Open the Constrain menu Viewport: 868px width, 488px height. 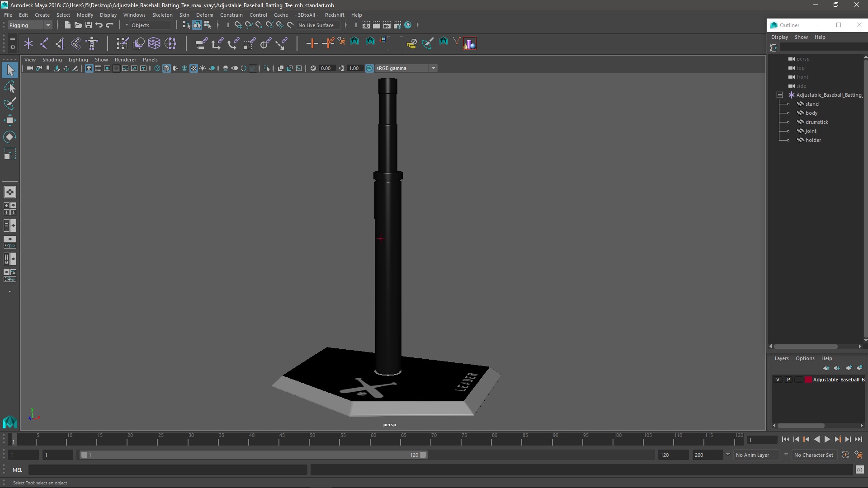pyautogui.click(x=231, y=15)
